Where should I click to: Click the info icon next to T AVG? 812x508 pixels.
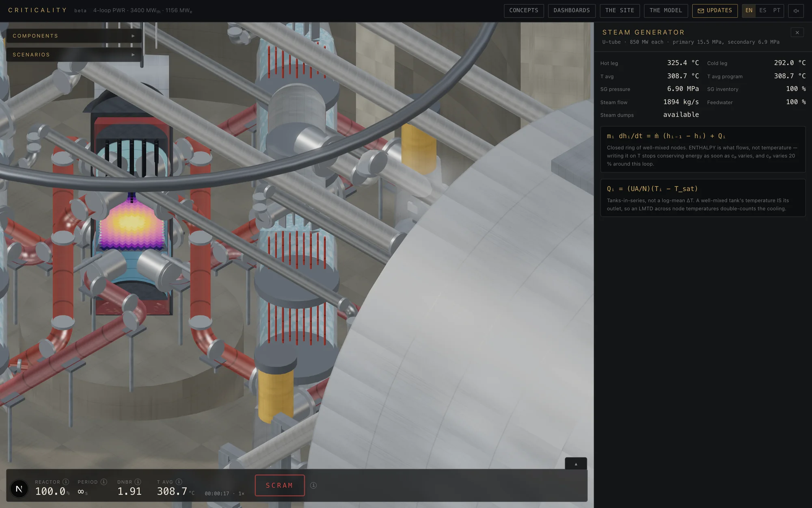coord(179,482)
